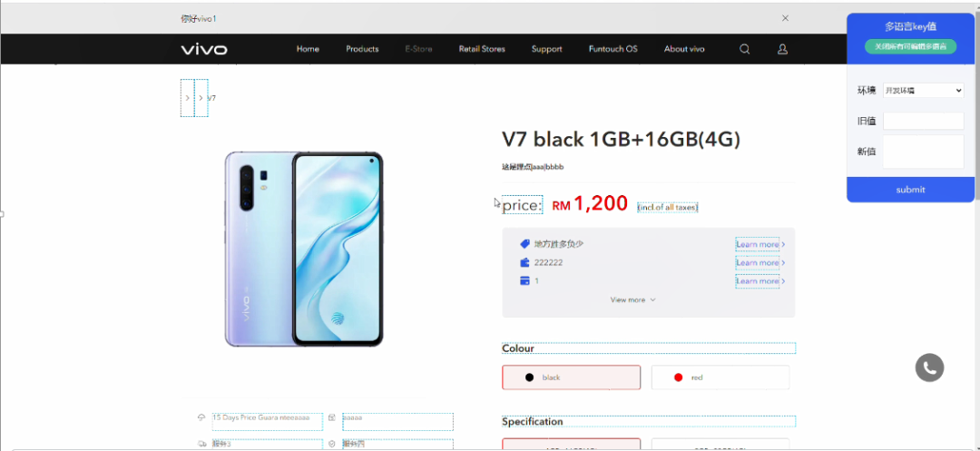Open the 环境 environment dropdown
Screen dimensions: 980x451
[x=923, y=91]
